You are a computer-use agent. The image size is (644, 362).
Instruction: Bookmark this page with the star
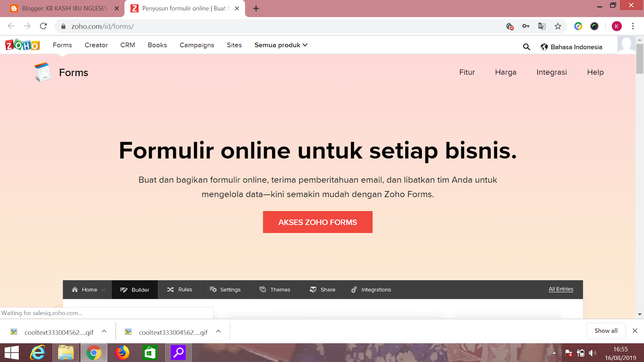click(x=558, y=26)
